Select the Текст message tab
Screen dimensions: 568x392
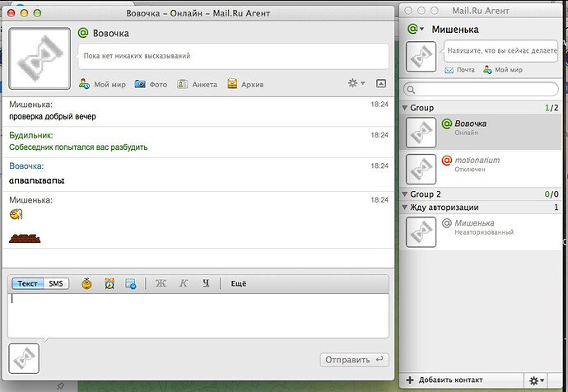click(28, 283)
